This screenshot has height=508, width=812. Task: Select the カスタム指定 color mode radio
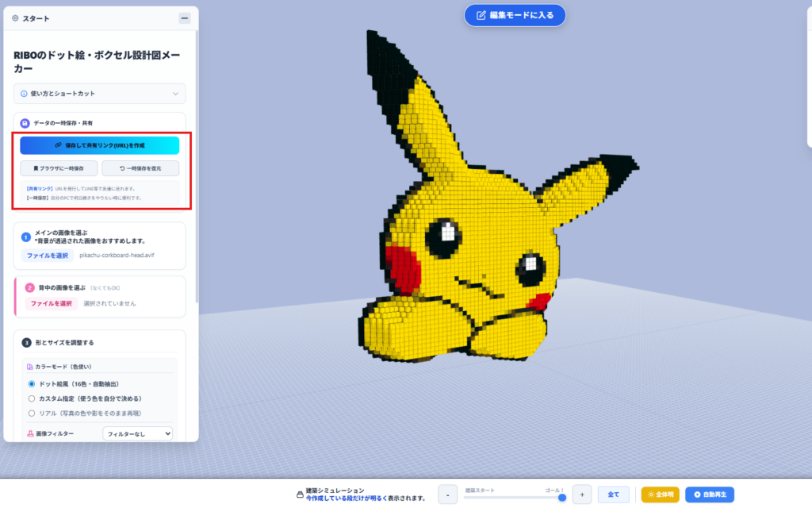pyautogui.click(x=32, y=398)
